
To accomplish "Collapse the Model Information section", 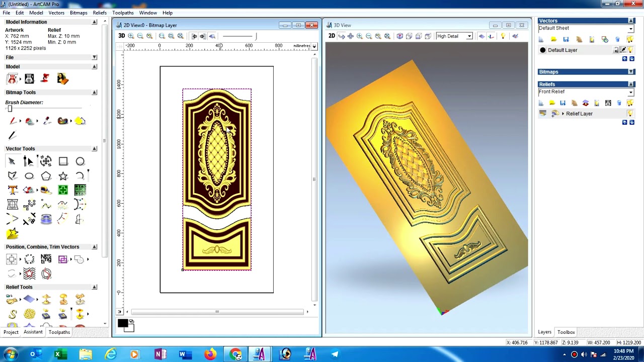I will pyautogui.click(x=94, y=22).
